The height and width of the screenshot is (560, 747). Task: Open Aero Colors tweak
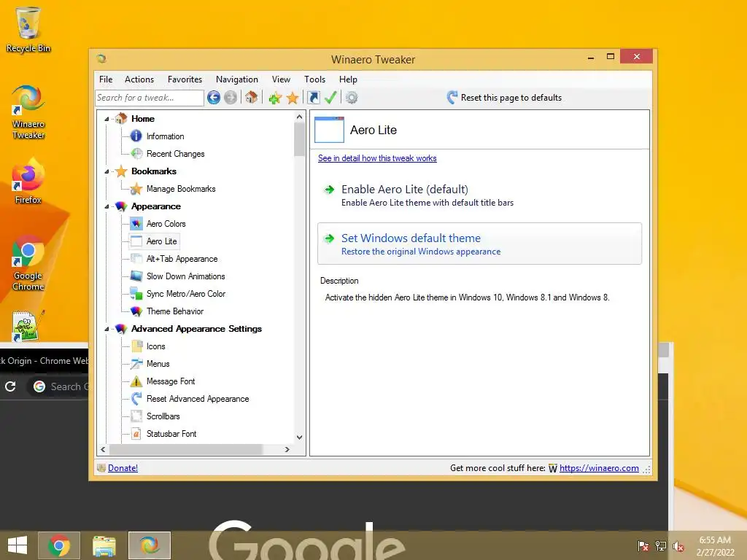(x=166, y=224)
